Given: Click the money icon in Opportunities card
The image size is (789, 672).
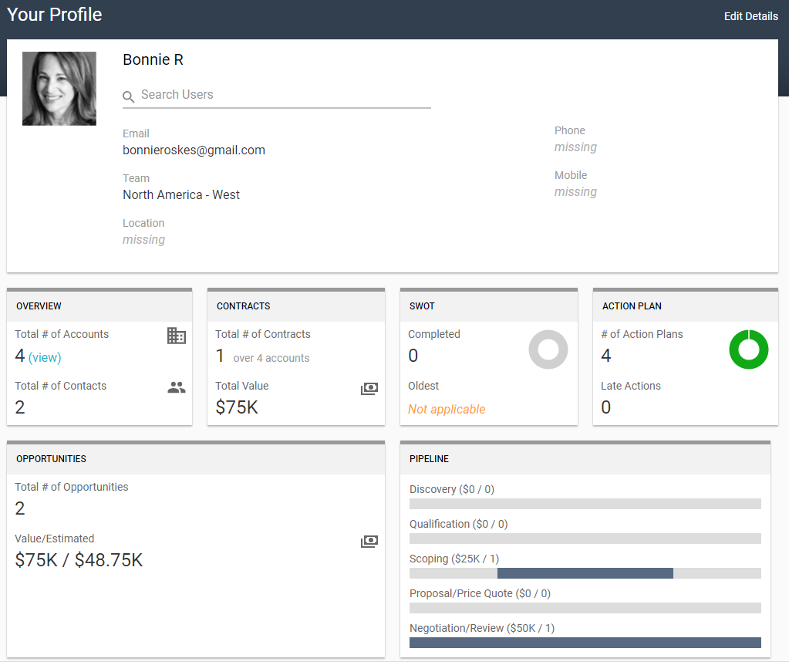Looking at the screenshot, I should coord(369,542).
